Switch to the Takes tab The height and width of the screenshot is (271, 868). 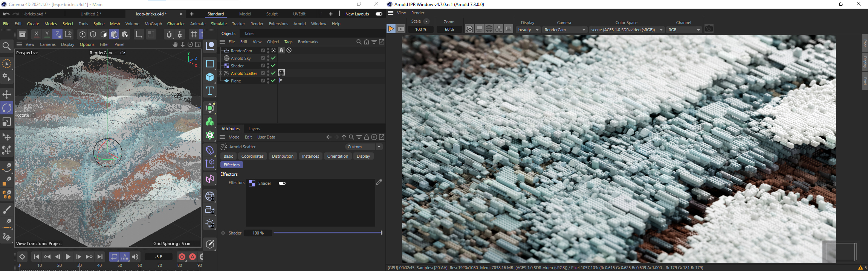[249, 33]
